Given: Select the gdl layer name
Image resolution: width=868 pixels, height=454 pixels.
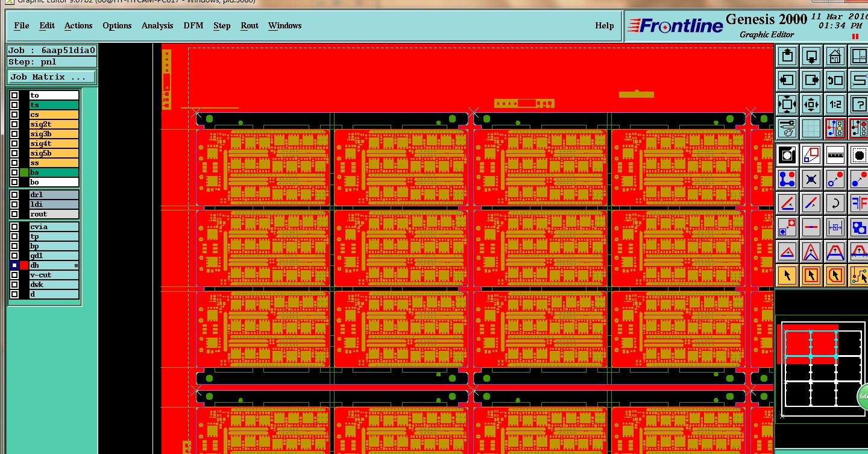Looking at the screenshot, I should pos(54,256).
